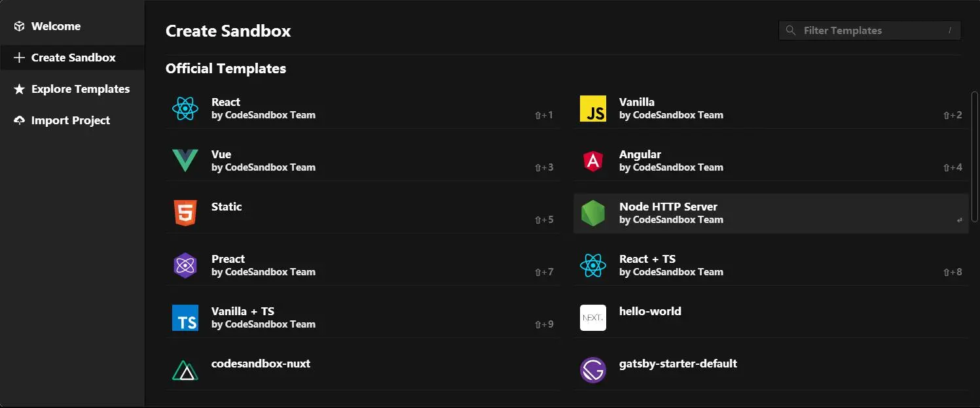This screenshot has height=408, width=980.
Task: Select the blue TS Vanilla icon
Action: pos(185,318)
